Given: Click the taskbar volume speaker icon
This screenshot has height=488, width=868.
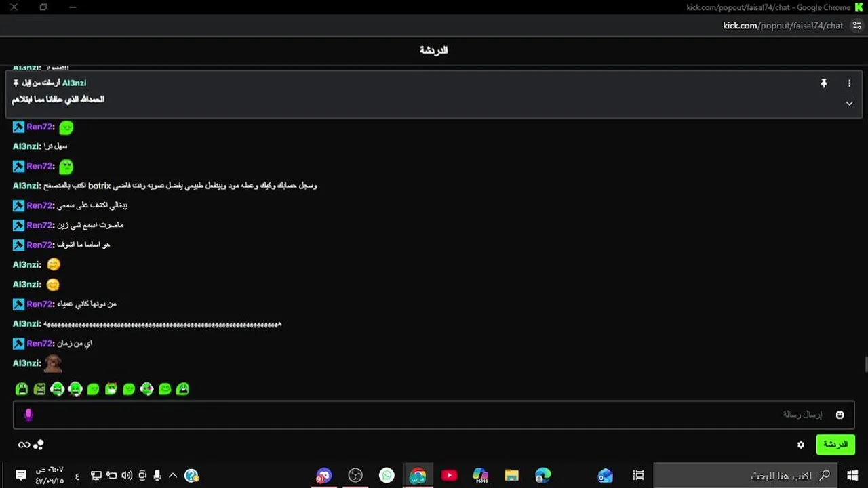Looking at the screenshot, I should coord(126,475).
